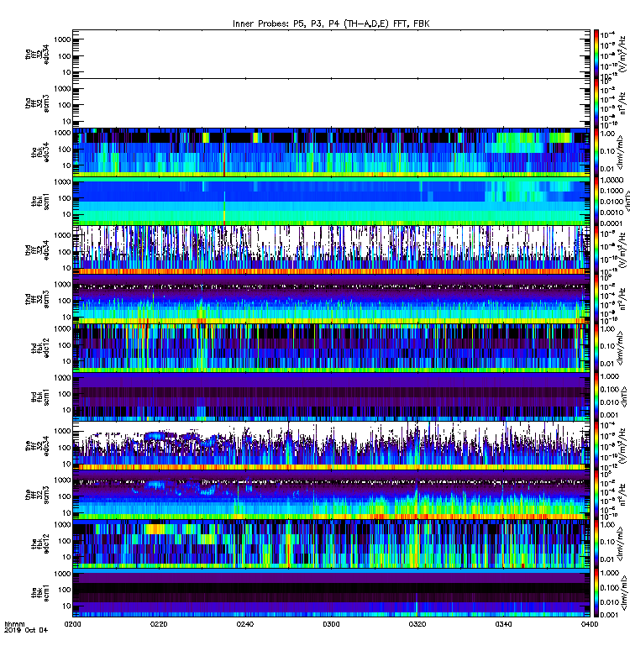Select the 0220 time axis label
630x672 pixels.
(x=159, y=624)
